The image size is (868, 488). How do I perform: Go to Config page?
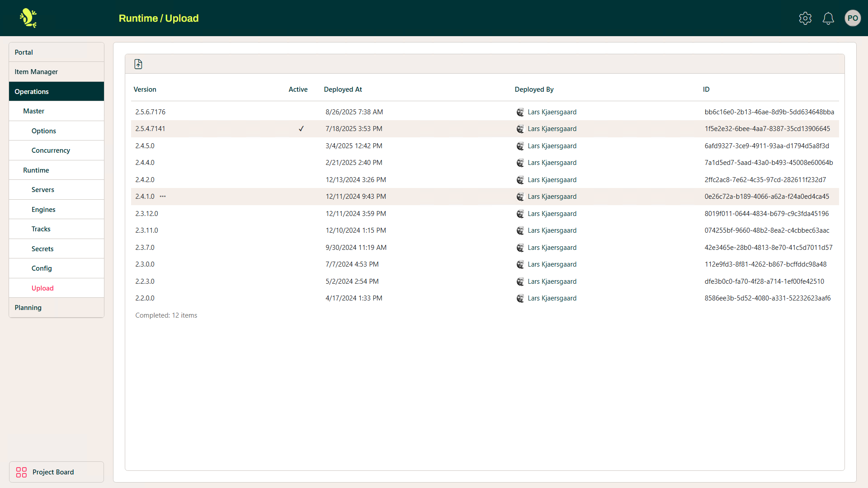57,268
